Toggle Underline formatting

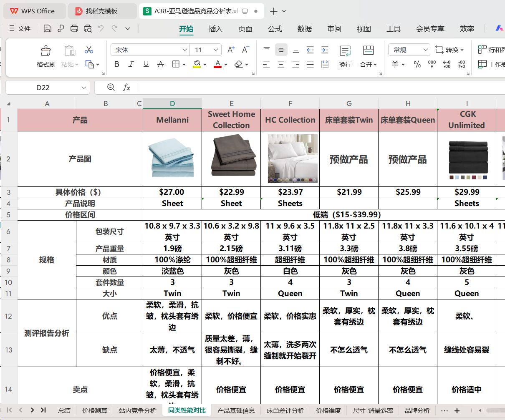click(146, 64)
